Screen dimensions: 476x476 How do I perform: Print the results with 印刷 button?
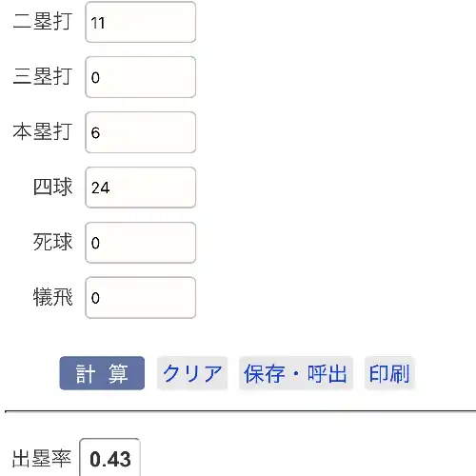[389, 373]
